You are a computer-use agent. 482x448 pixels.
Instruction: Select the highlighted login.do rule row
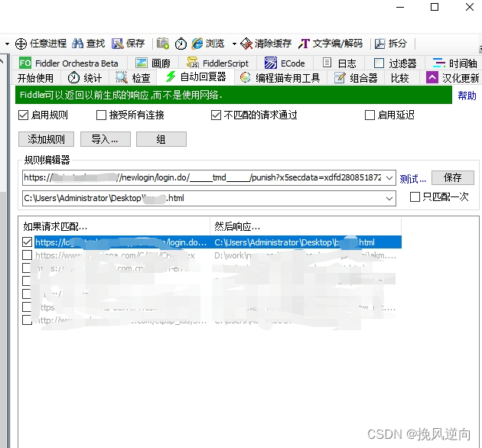point(218,242)
